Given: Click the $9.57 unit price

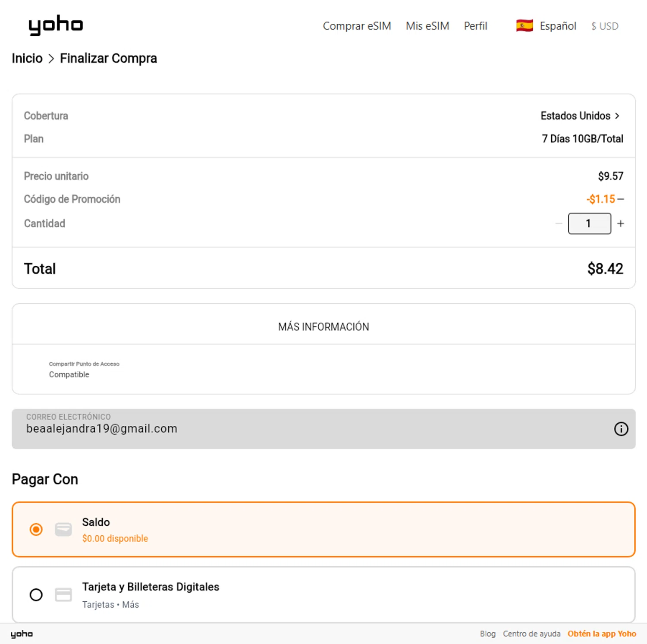Looking at the screenshot, I should [610, 176].
